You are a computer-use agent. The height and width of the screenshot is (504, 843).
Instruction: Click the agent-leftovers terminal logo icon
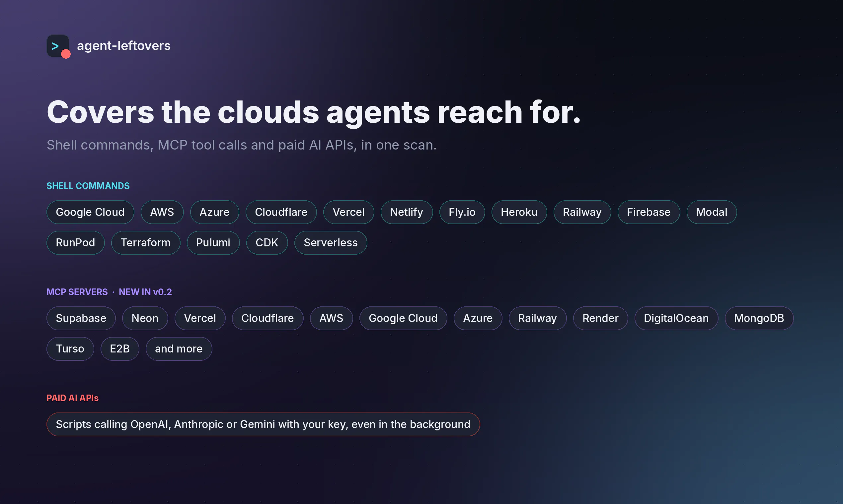58,46
